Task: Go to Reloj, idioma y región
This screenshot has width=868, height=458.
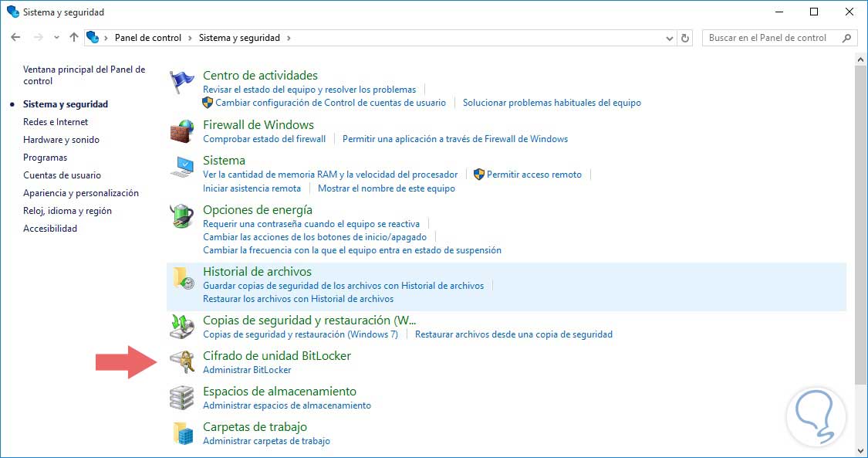Action: (67, 210)
